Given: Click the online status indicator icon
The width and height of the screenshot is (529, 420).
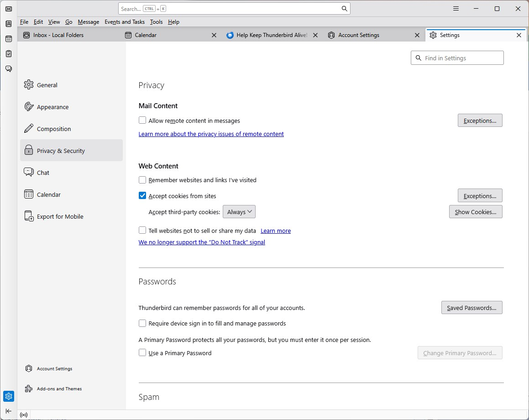Looking at the screenshot, I should (x=24, y=415).
